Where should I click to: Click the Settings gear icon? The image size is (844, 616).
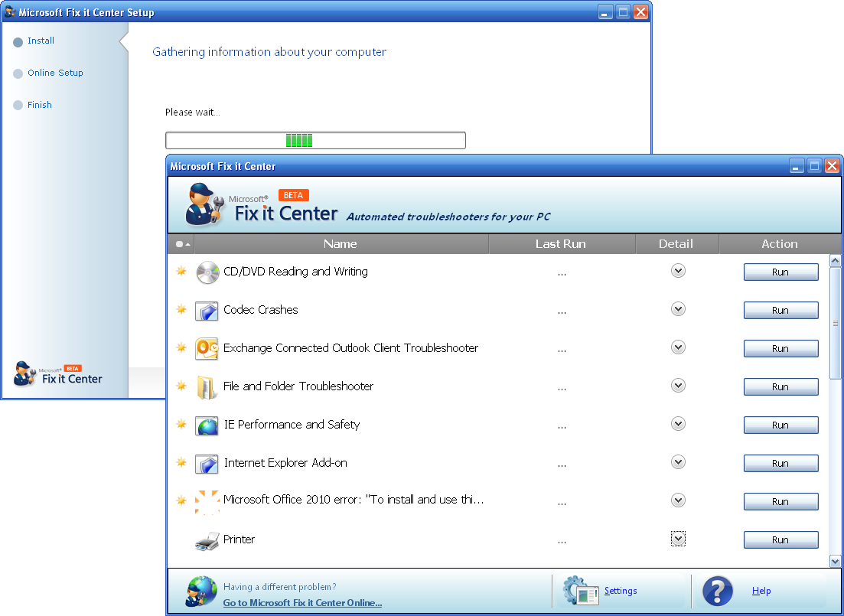[x=581, y=591]
